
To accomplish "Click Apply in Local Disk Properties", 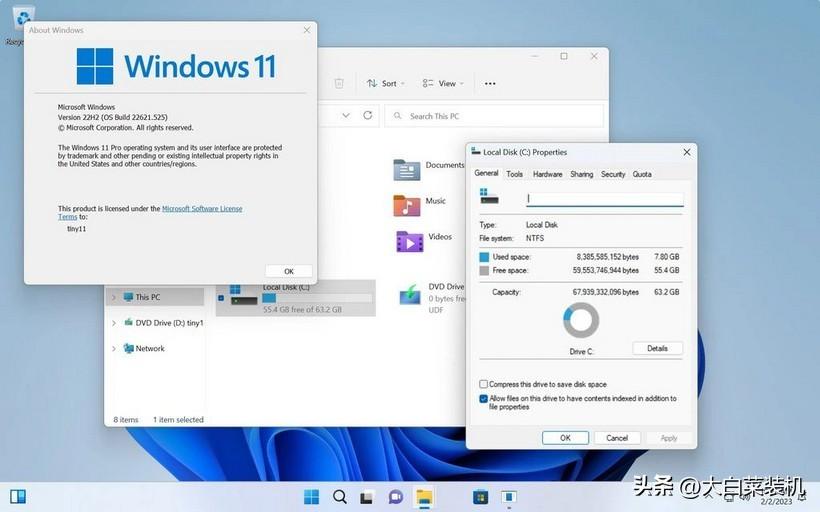I will point(669,438).
